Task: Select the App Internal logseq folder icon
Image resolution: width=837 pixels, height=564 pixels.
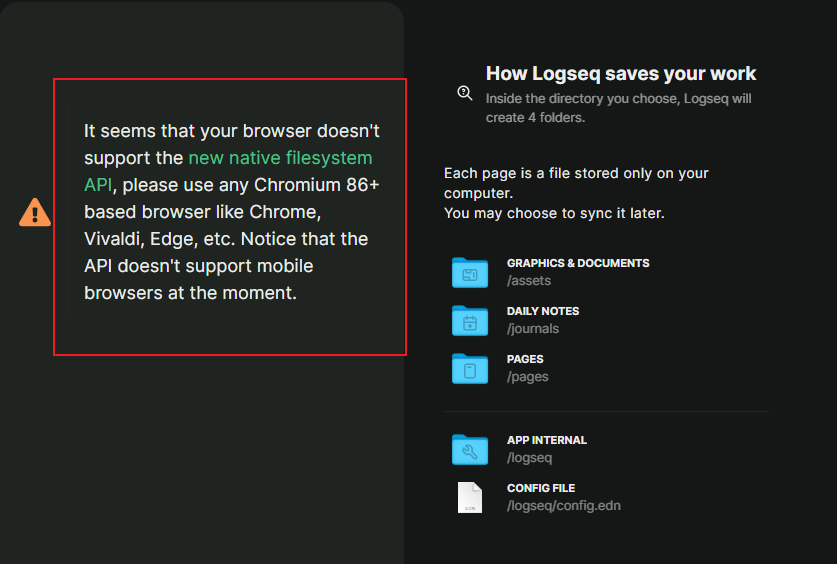Action: tap(470, 450)
